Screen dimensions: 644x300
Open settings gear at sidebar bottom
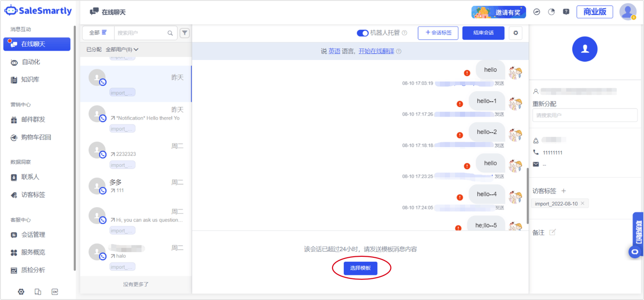pos(21,291)
